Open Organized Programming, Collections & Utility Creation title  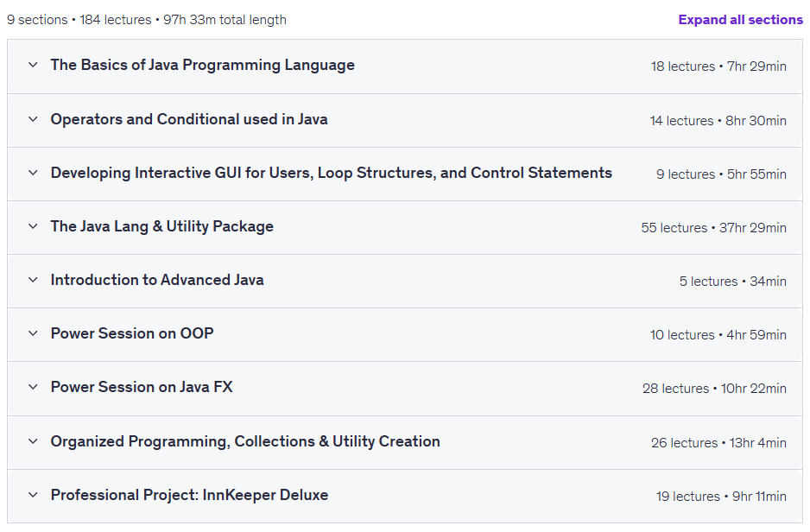(245, 441)
